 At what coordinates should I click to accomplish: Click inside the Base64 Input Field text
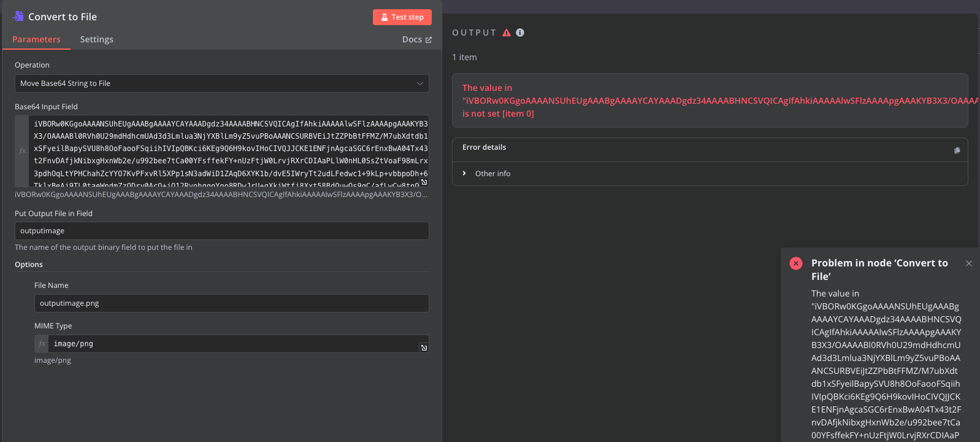(x=231, y=150)
